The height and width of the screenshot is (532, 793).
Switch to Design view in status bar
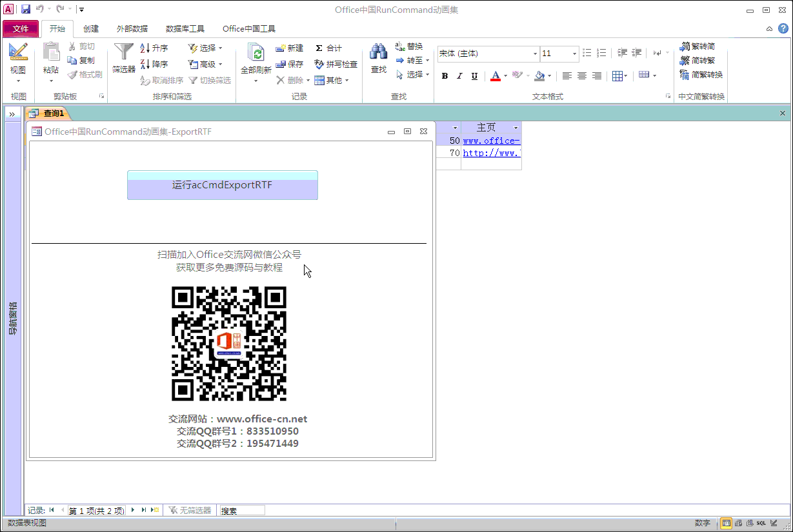(x=773, y=523)
